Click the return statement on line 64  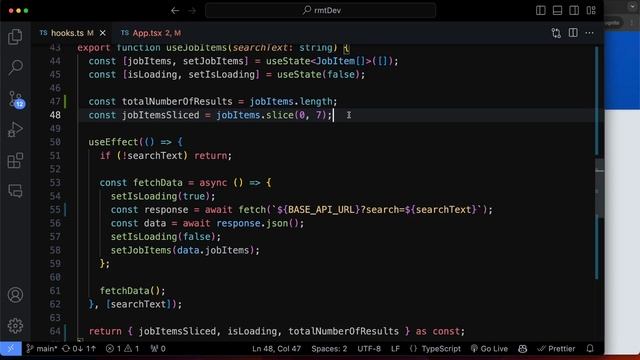point(276,331)
